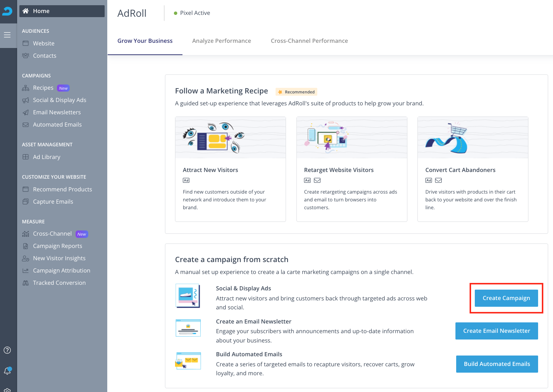Click the AdRoll logo icon
This screenshot has width=553, height=392.
[7, 11]
